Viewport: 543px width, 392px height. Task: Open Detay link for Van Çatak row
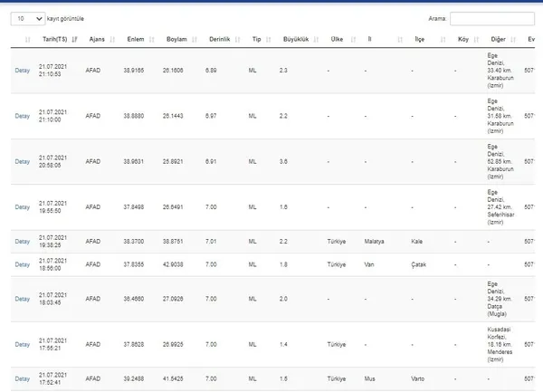pos(22,264)
